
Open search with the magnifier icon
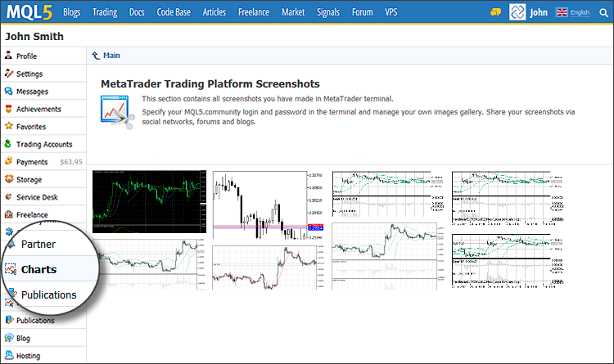pyautogui.click(x=603, y=12)
